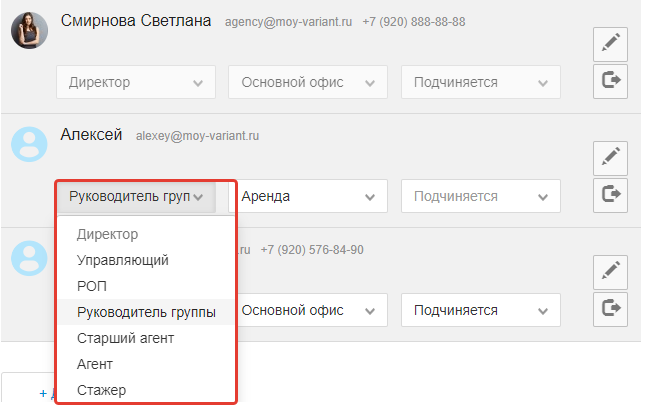Click the pencil icon for the third employee
Screen dimensions: 656x405
610,272
